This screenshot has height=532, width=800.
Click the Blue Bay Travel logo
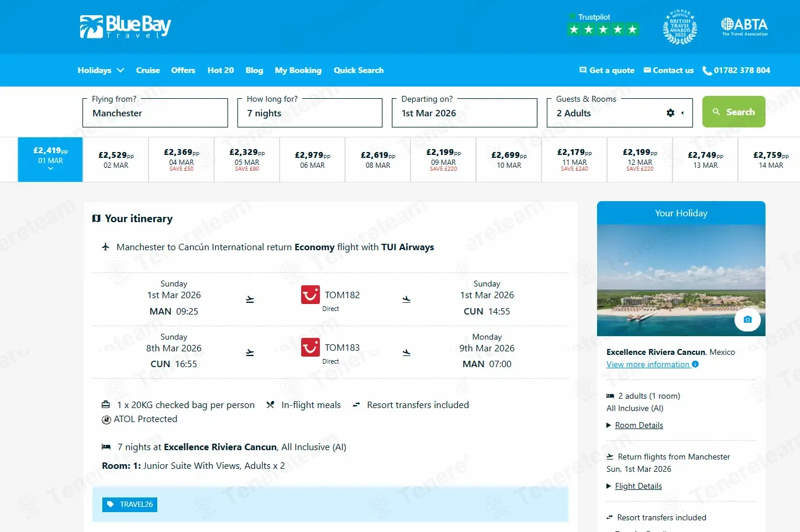tap(125, 27)
